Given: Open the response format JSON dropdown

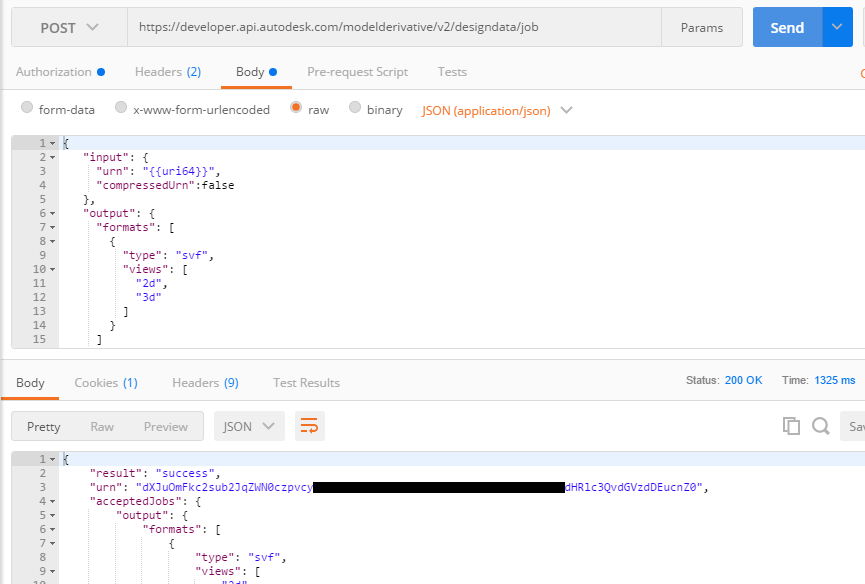Looking at the screenshot, I should point(249,425).
